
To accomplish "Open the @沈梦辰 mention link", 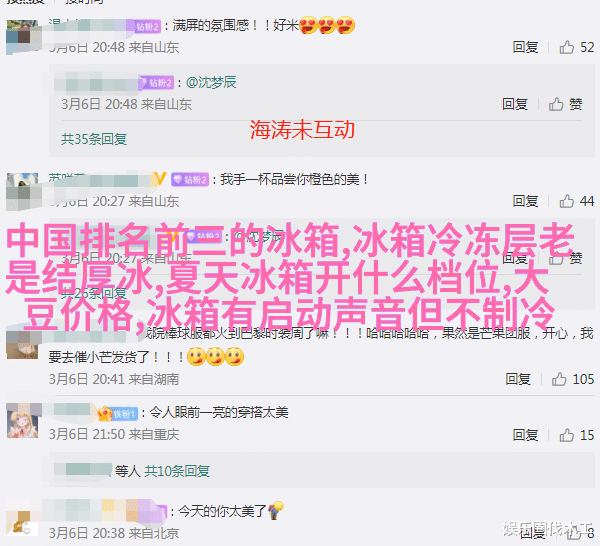I will pyautogui.click(x=211, y=82).
